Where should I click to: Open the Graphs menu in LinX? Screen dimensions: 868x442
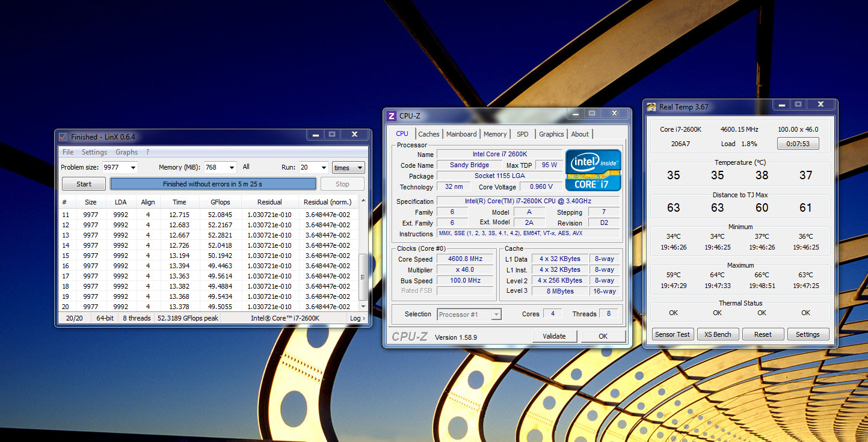[126, 152]
